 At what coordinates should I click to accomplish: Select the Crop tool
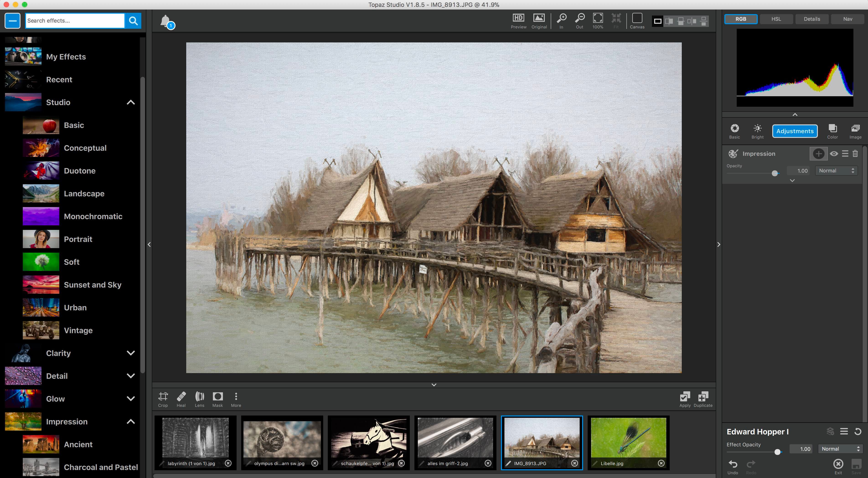click(x=163, y=400)
